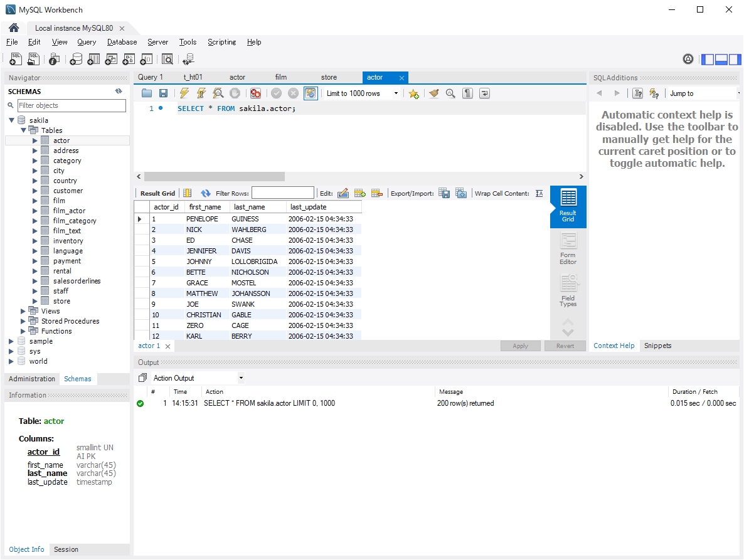Screen dimensions: 744x560
Task: Expand the world schema
Action: coord(11,361)
